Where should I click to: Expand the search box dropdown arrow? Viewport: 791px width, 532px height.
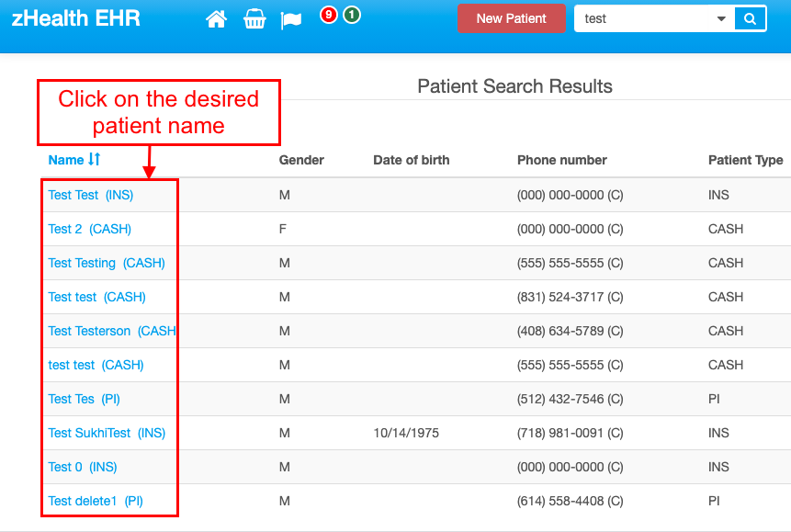point(721,18)
